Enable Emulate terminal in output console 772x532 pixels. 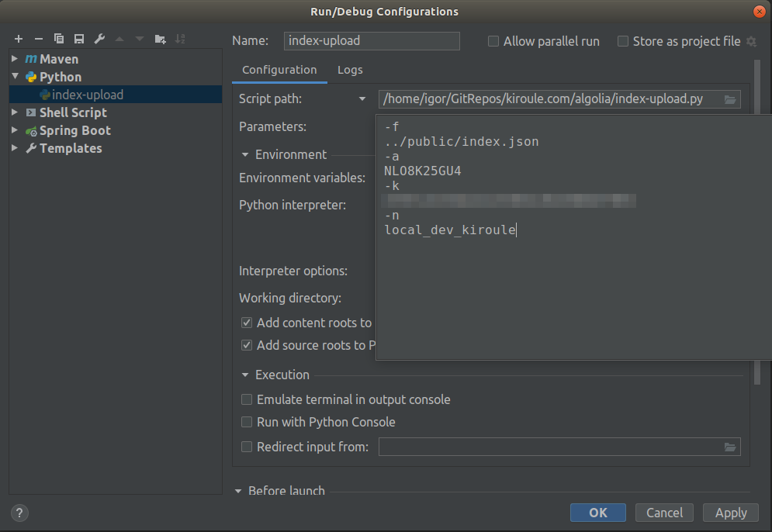click(247, 399)
